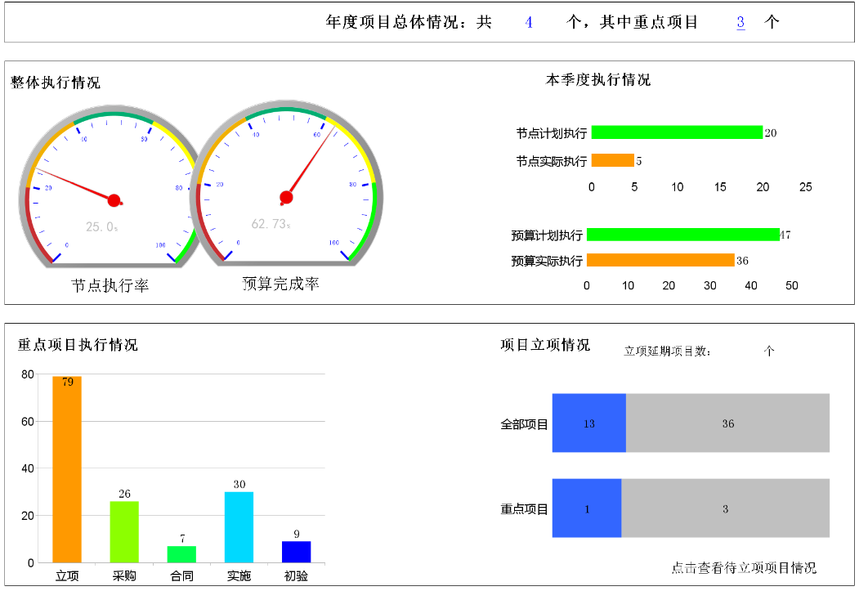Click the 25.0% reading on 节点执行率 gauge
The image size is (868, 591).
tap(101, 227)
